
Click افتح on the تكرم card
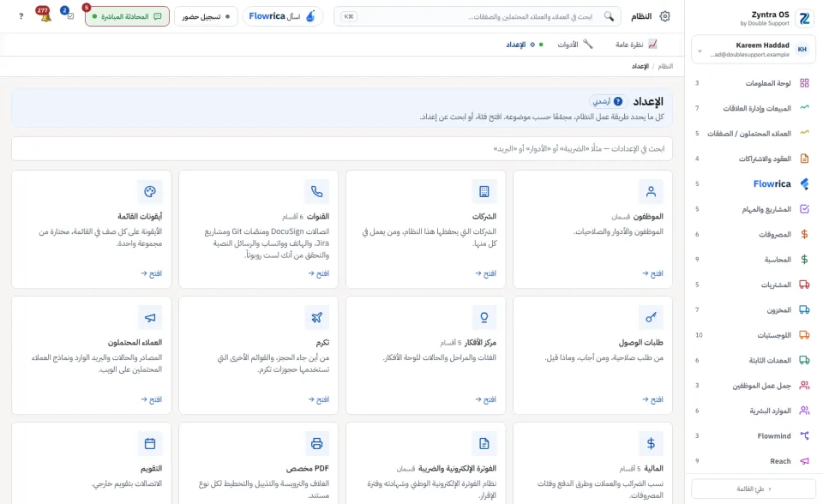click(319, 399)
